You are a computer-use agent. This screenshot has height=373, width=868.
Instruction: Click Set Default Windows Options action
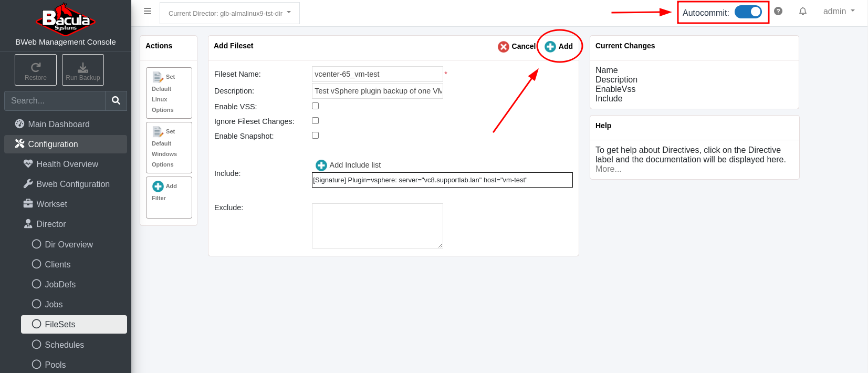(x=169, y=148)
